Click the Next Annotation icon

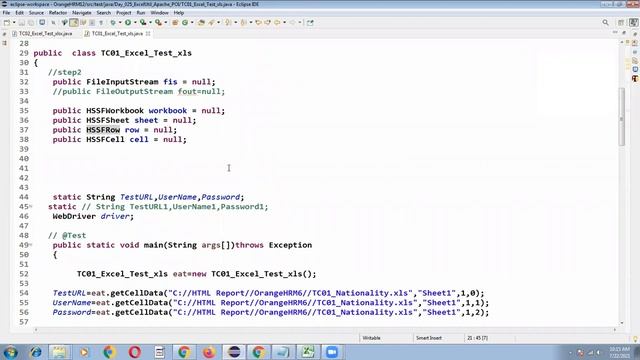click(x=228, y=23)
